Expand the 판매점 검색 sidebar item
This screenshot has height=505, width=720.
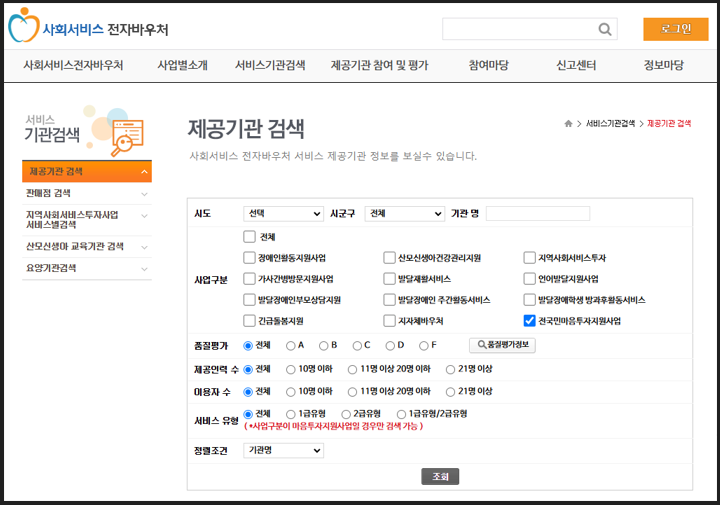(87, 193)
